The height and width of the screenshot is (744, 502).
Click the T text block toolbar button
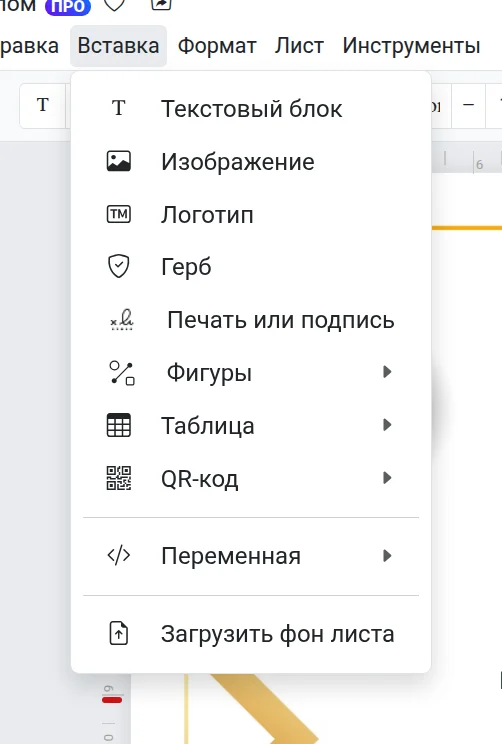[43, 105]
